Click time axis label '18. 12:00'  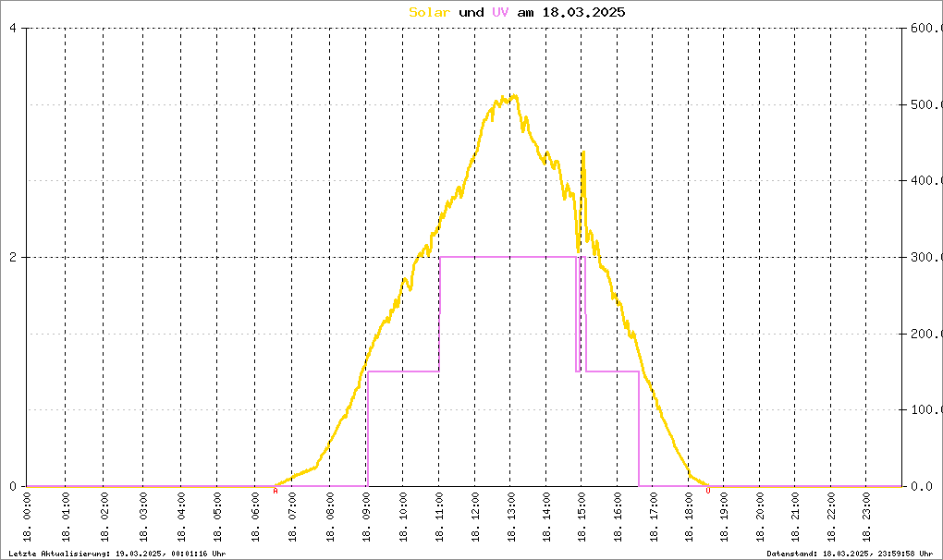pos(476,517)
